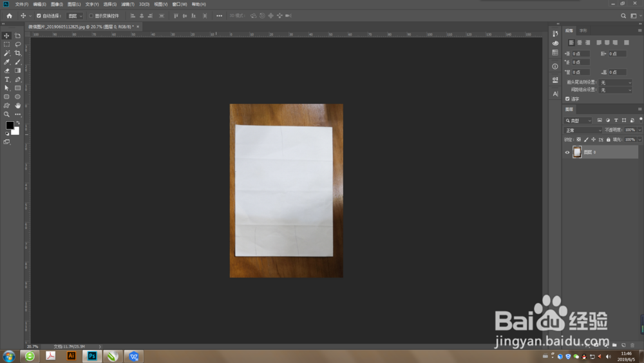
Task: Select the Lasso tool
Action: [17, 44]
